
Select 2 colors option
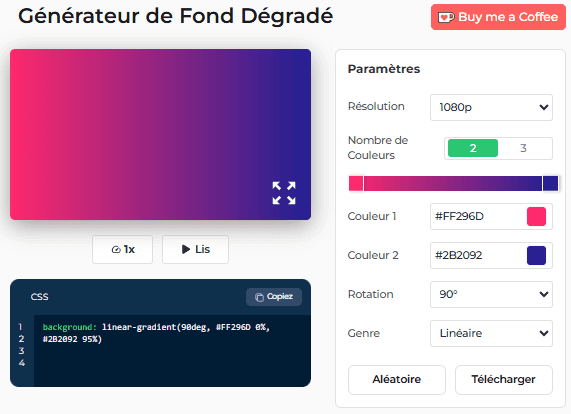(x=473, y=148)
